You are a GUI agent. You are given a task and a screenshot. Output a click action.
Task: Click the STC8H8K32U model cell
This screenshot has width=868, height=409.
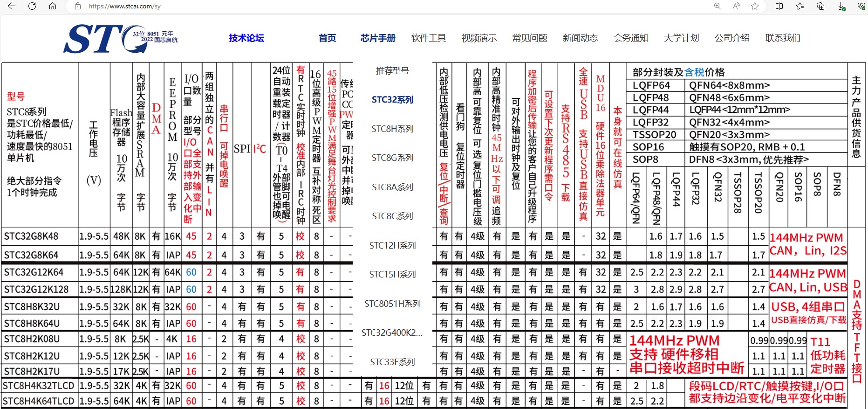pos(32,307)
